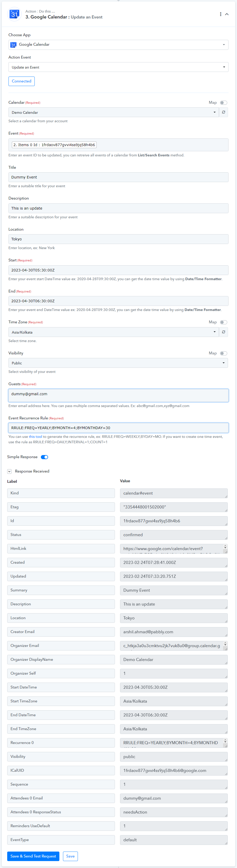Turn off the Simple Response switch
This screenshot has height=868, width=237.
(44, 457)
